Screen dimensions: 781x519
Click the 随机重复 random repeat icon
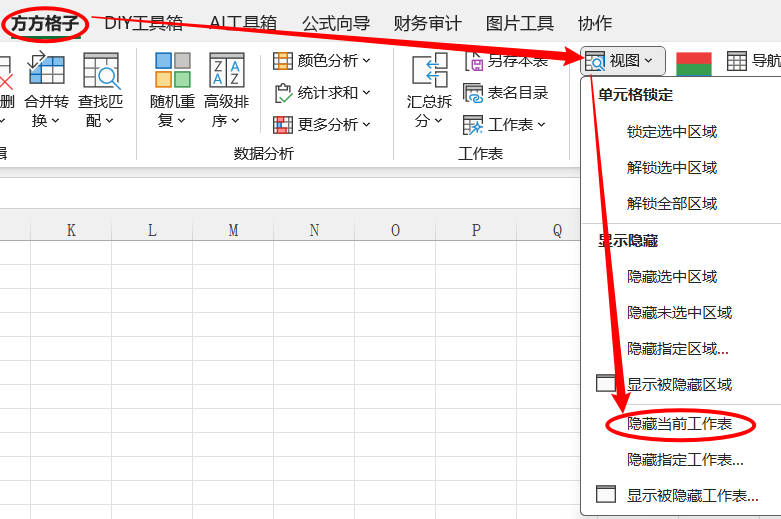172,72
